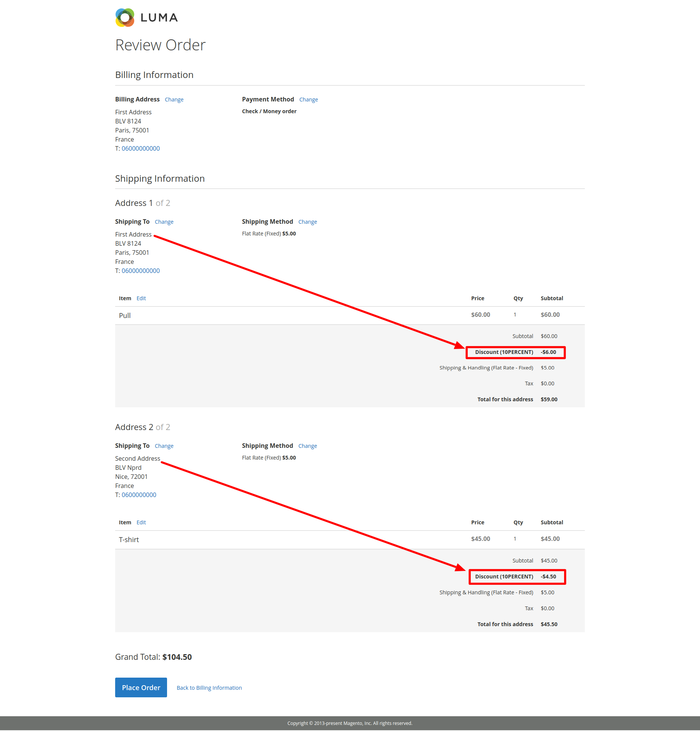Change the Shipping Method for Address 2
700x731 pixels.
307,446
